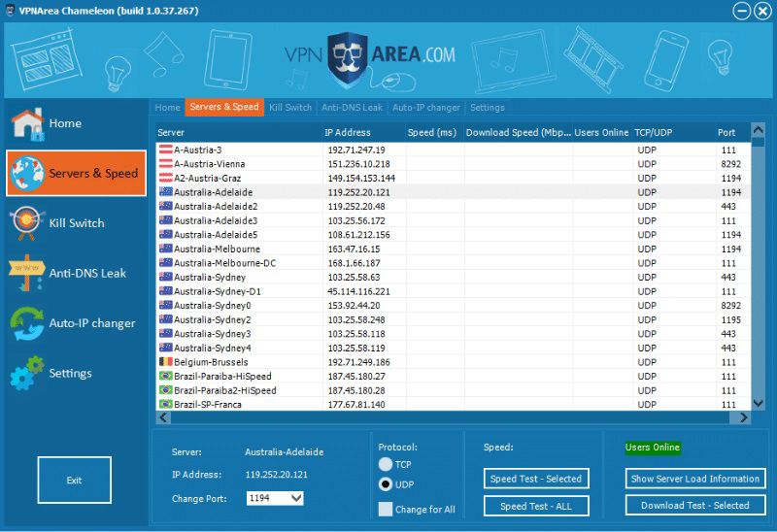Screen dimensions: 777x532
Task: Open the Kill Switch tab
Action: (x=290, y=108)
